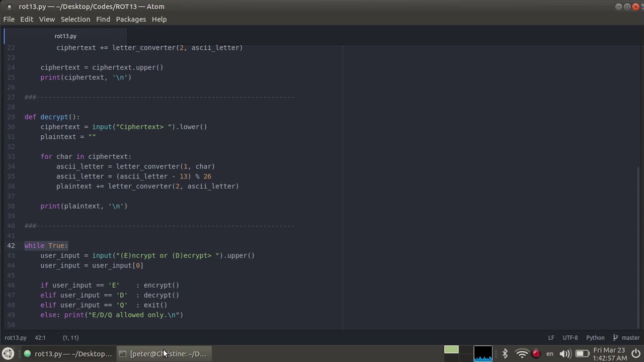Click the 42:1 cursor position in status bar
644x362 pixels.
(x=40, y=338)
